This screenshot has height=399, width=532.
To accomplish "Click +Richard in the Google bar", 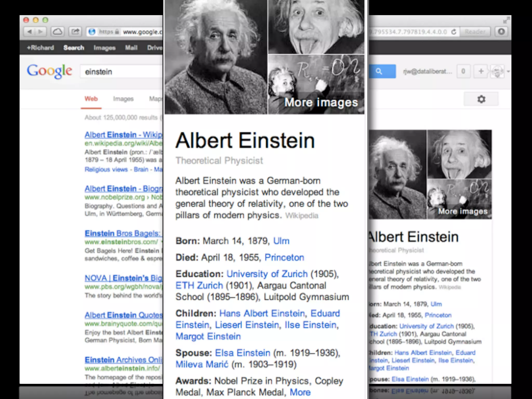I will (41, 48).
